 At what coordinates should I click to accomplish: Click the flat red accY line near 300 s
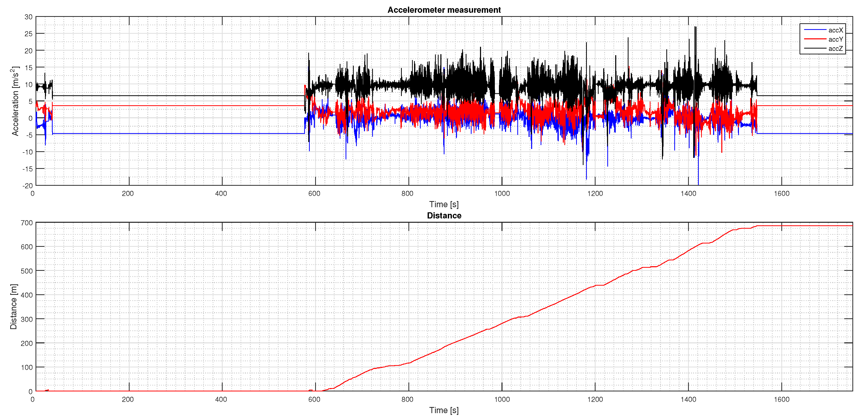point(176,106)
